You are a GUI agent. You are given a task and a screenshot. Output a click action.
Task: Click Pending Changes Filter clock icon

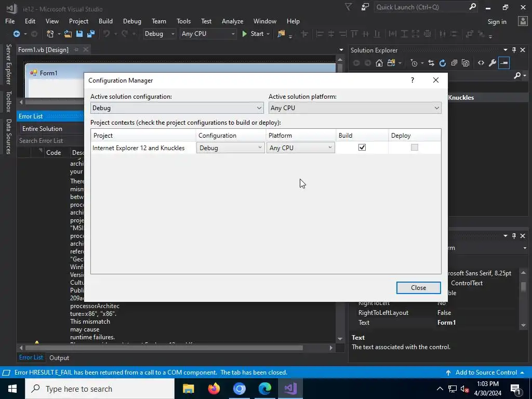coord(414,63)
